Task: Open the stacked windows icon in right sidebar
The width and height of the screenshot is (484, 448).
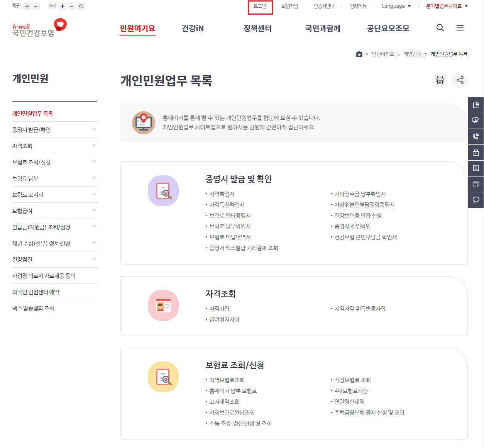Action: pyautogui.click(x=476, y=184)
